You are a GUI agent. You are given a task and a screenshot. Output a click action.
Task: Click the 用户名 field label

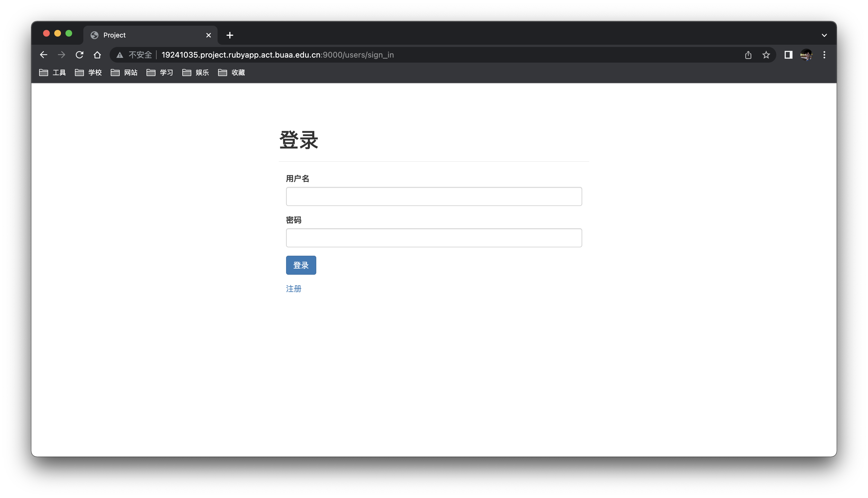coord(298,179)
